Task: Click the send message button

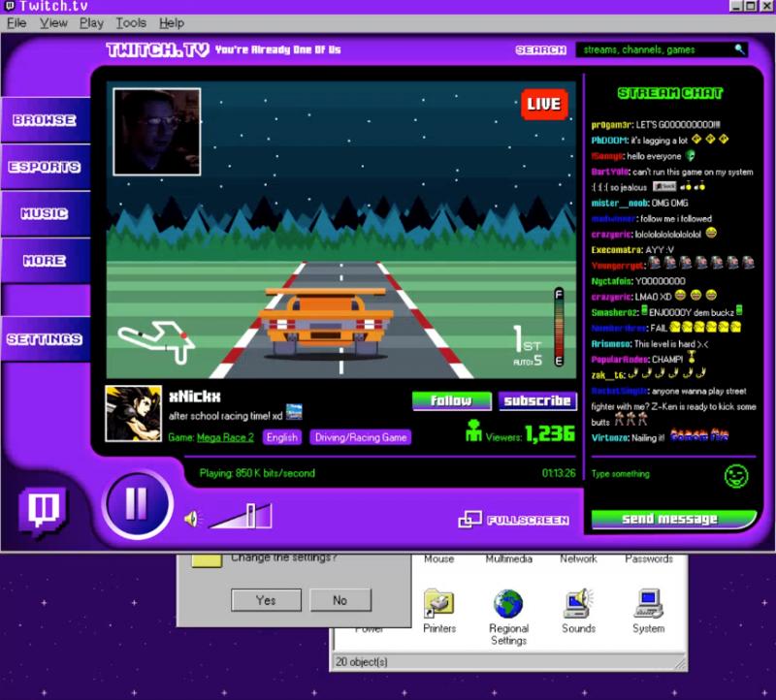Action: coord(673,519)
